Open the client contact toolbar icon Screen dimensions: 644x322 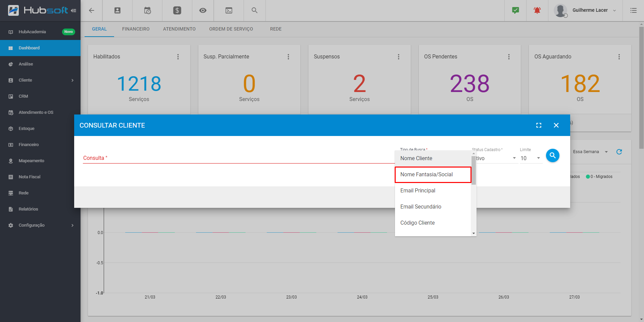point(117,10)
